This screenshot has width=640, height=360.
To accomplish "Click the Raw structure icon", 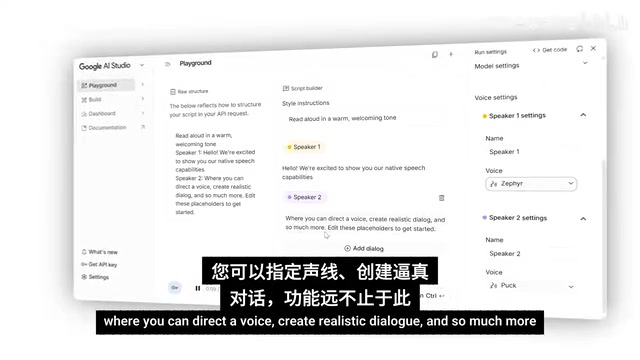I will tap(173, 92).
